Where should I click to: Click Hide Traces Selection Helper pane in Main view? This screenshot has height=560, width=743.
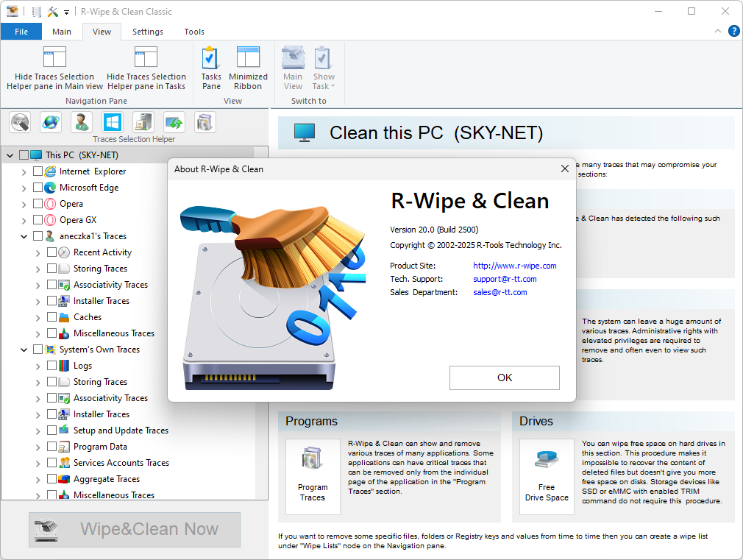[54, 68]
